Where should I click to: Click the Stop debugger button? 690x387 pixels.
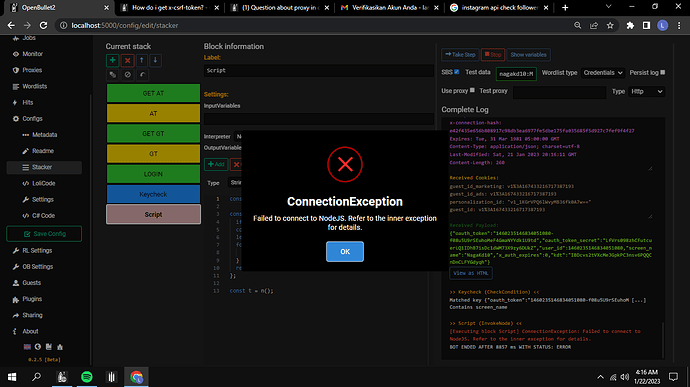(x=493, y=55)
